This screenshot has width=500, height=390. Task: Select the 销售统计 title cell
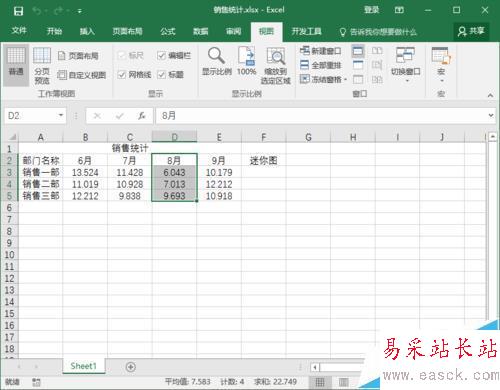130,148
